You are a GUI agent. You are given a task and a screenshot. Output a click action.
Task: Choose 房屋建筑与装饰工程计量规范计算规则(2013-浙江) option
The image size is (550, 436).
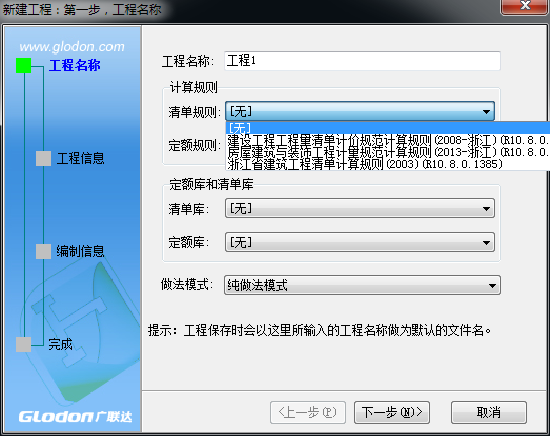pos(388,152)
